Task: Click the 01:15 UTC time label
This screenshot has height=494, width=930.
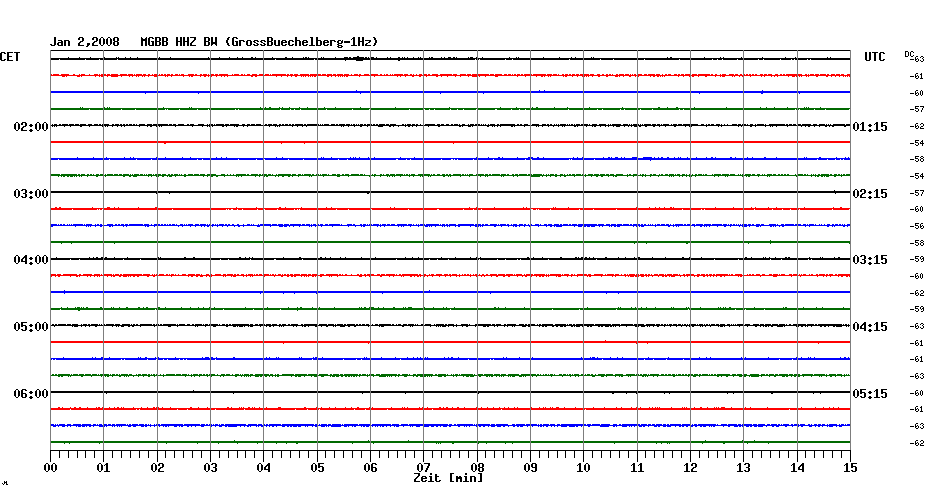Action: click(870, 127)
